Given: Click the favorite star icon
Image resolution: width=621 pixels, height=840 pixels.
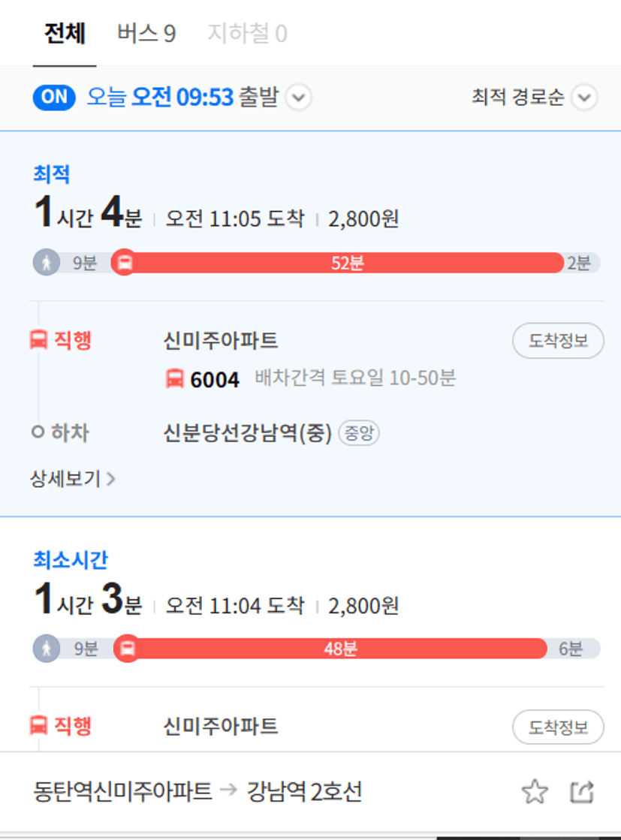Looking at the screenshot, I should tap(535, 792).
